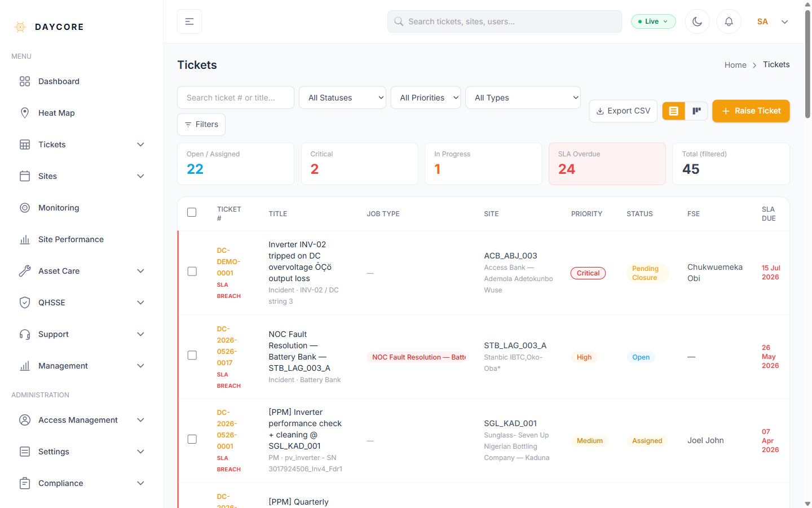Click the QHSSE shield icon
Viewport: 812px width, 508px height.
[25, 303]
